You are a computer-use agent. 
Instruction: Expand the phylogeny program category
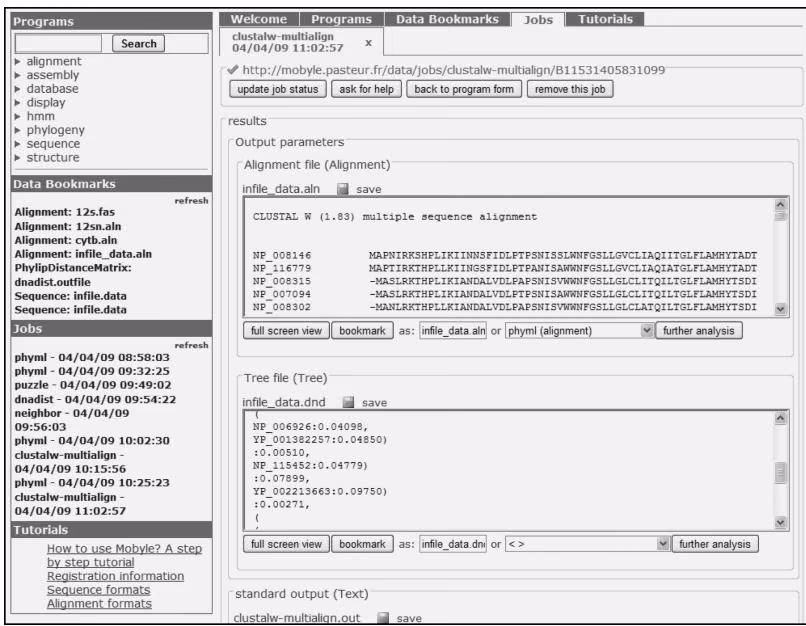17,131
